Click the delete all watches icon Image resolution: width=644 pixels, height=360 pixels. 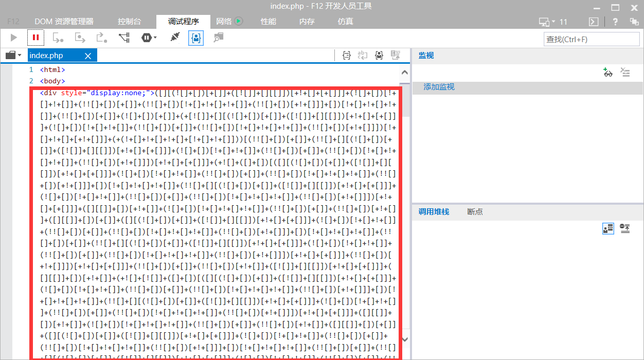click(625, 72)
